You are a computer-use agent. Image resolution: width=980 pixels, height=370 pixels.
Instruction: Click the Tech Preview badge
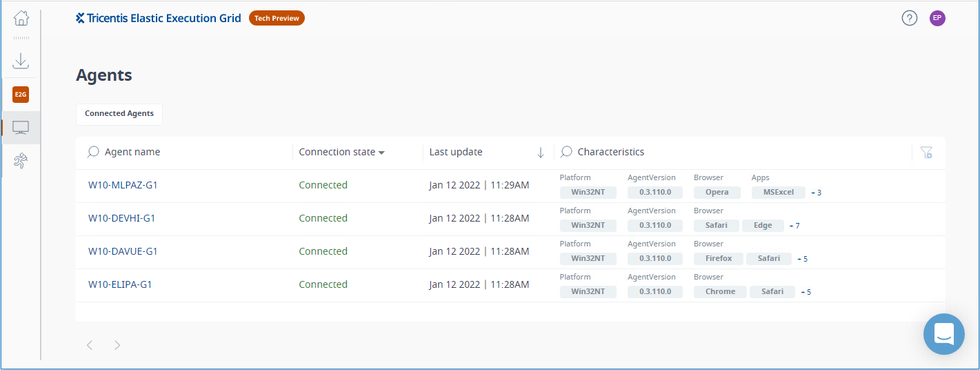(x=277, y=18)
